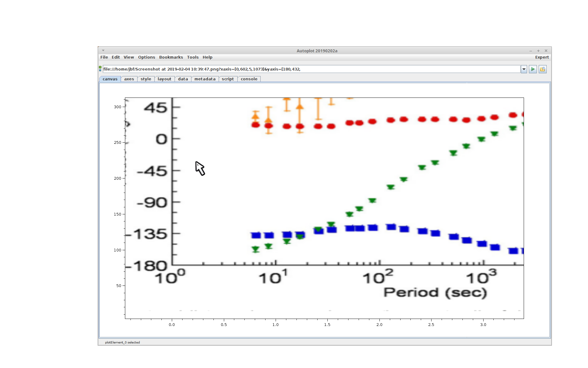Maximize the Autoplot window
Image resolution: width=588 pixels, height=368 pixels.
tap(538, 51)
